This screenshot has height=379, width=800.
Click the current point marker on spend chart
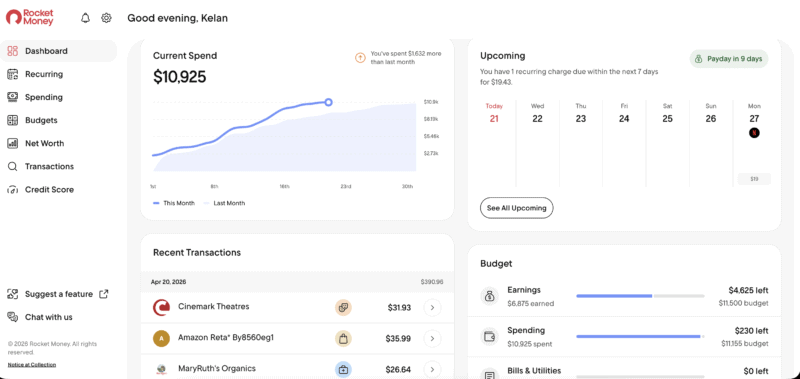[329, 103]
